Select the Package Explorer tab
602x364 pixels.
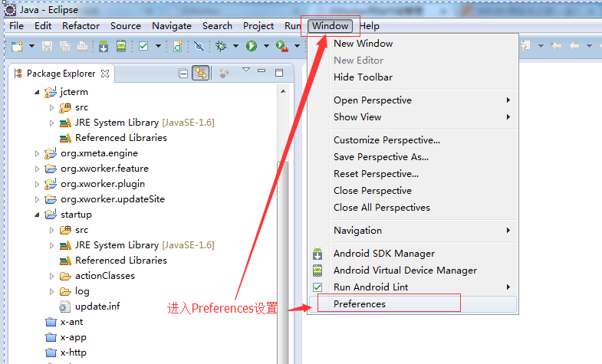[61, 74]
